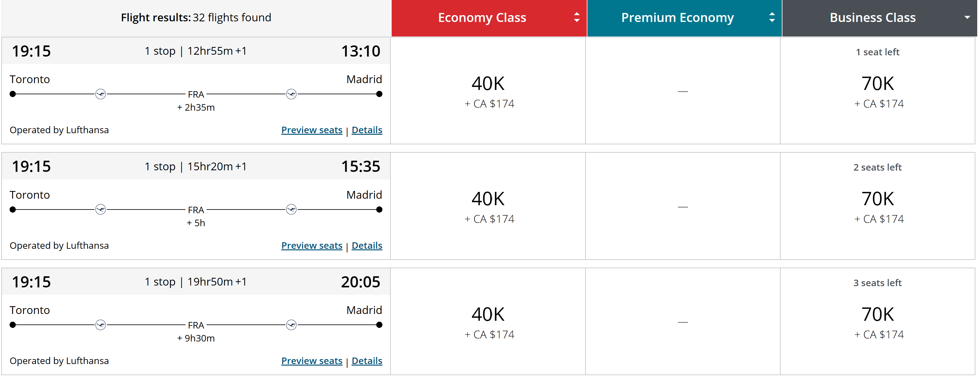Select Business Class column header tab
This screenshot has width=980, height=377.
(x=879, y=18)
